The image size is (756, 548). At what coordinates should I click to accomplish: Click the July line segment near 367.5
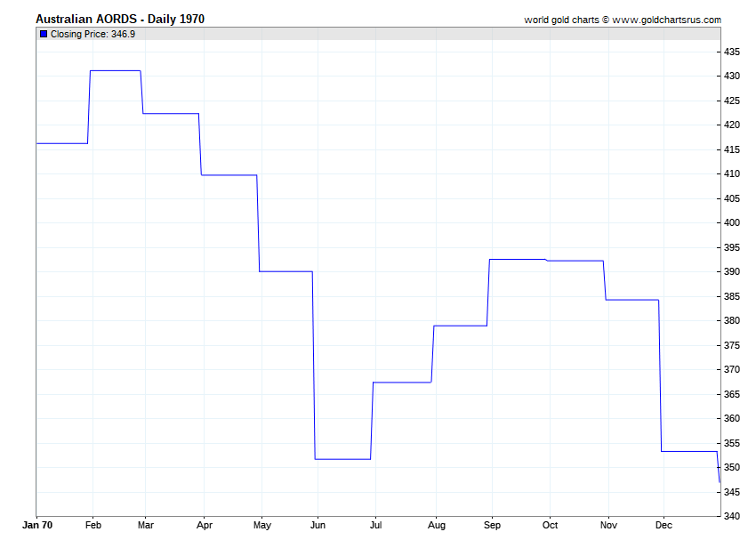point(402,382)
